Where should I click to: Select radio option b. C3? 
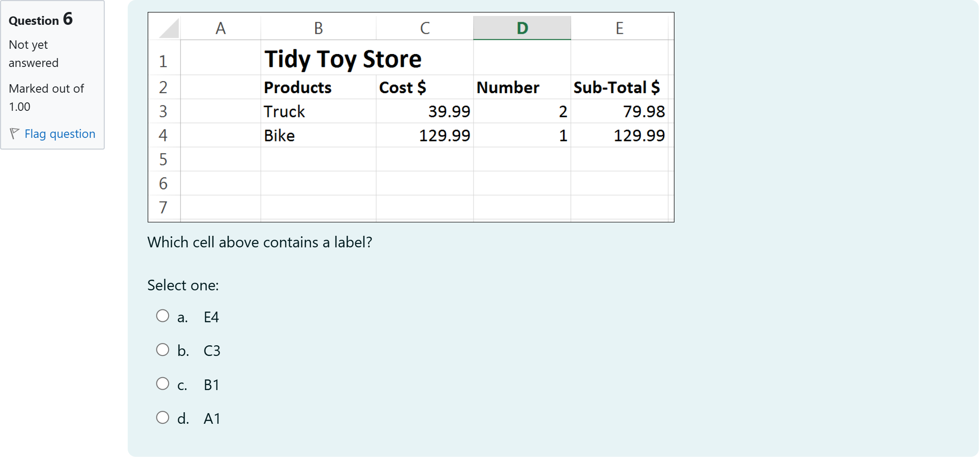[x=163, y=350]
